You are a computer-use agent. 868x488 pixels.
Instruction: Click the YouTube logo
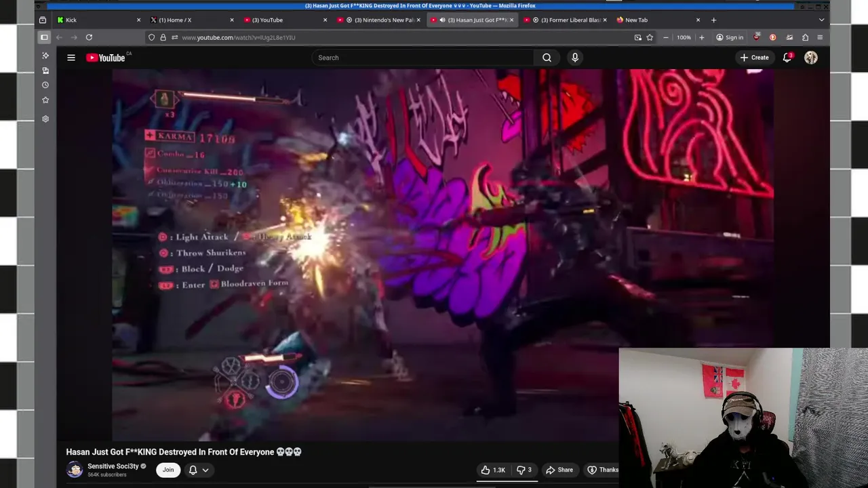[x=106, y=58]
